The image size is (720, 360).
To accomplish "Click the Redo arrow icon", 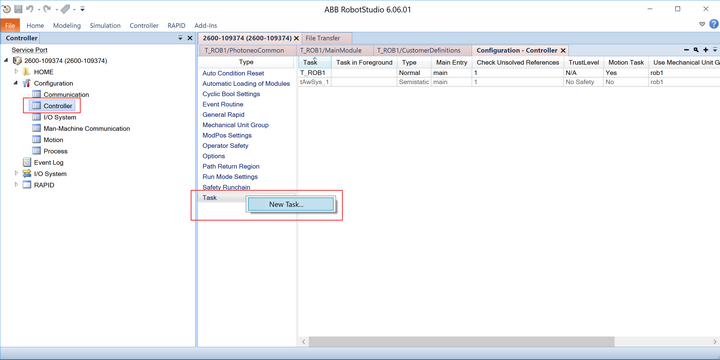I will pyautogui.click(x=47, y=9).
